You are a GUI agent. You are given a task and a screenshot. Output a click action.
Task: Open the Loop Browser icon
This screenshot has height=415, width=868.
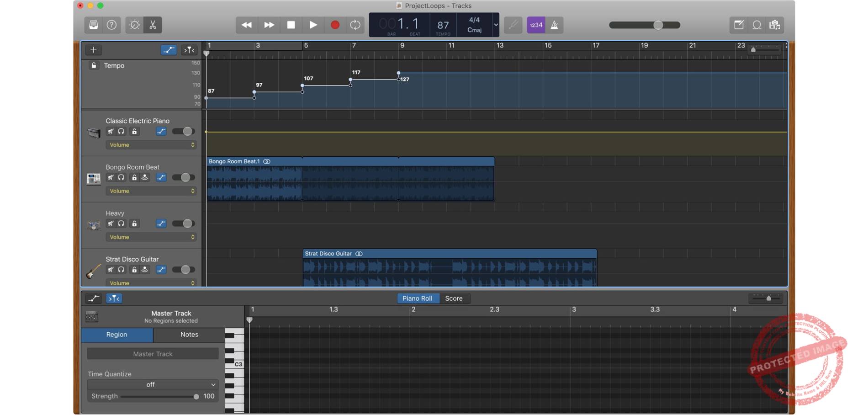(757, 25)
